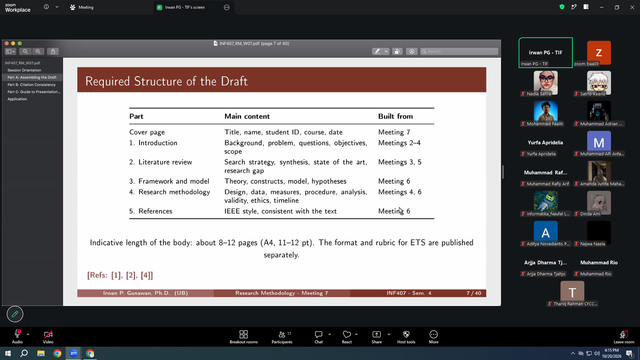This screenshot has height=360, width=640.
Task: Open File Explorer from taskbar
Action: click(x=41, y=353)
